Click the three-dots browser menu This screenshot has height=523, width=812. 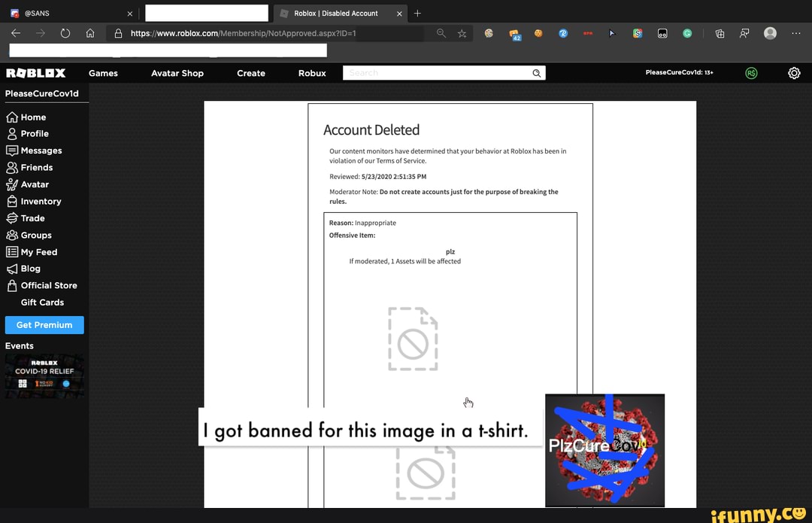coord(795,33)
